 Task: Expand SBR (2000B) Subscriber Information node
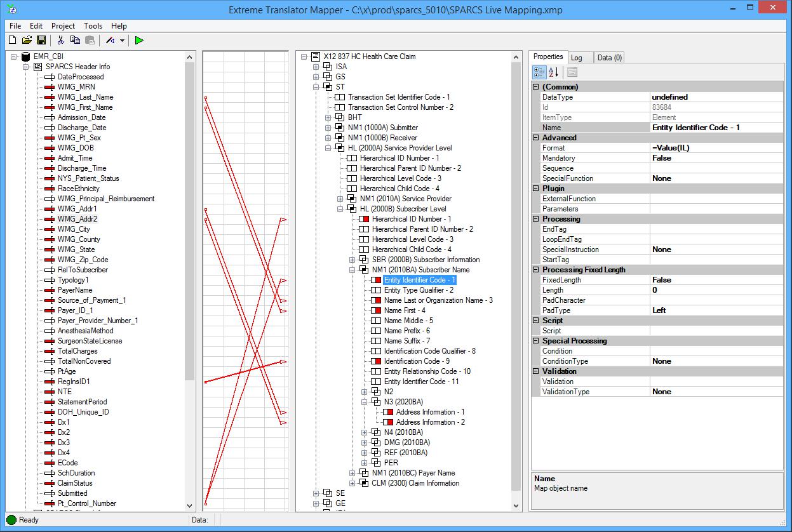[352, 260]
